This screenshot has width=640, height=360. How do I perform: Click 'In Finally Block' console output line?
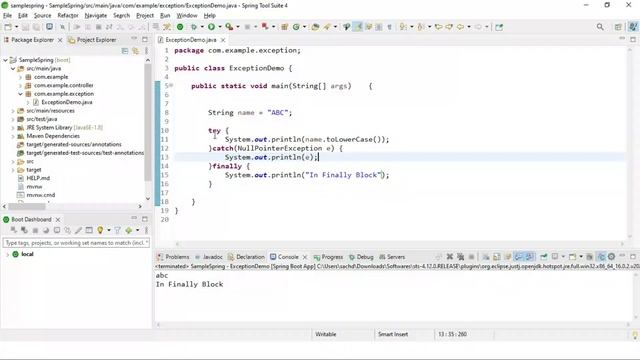189,284
